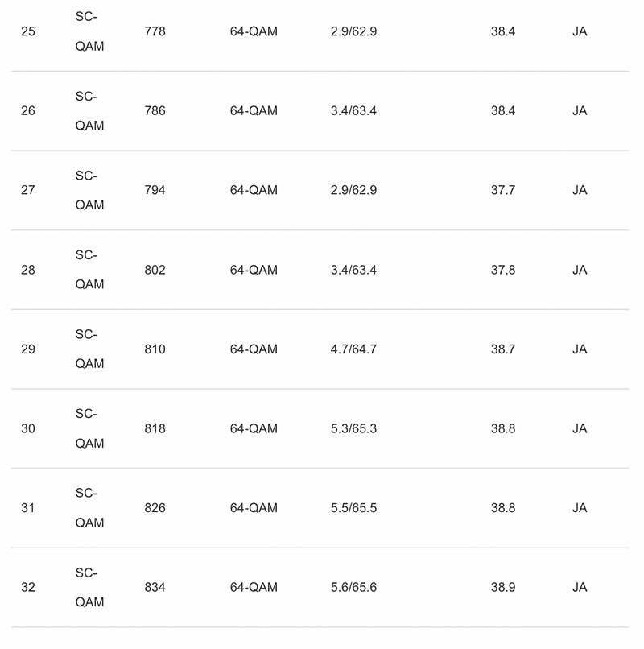Image resolution: width=644 pixels, height=649 pixels.
Task: Select the 786 frequency cell
Action: 155,111
